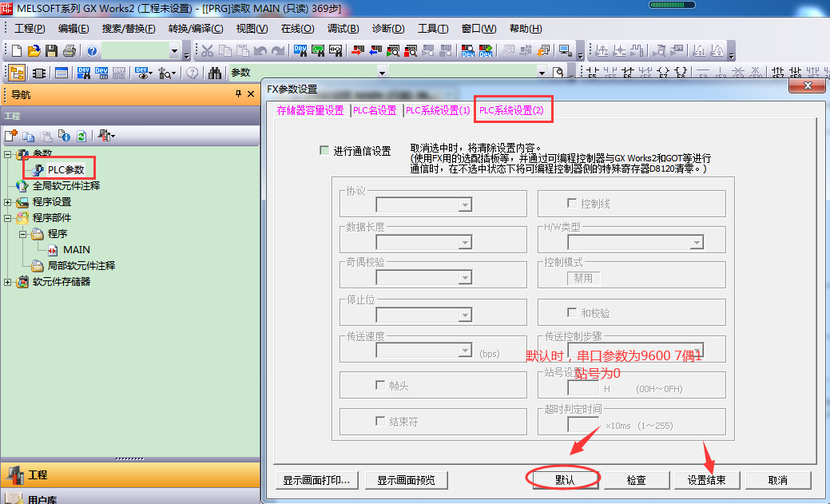Collapse the 程序部件 tree node
Viewport: 830px width, 504px height.
(x=7, y=217)
